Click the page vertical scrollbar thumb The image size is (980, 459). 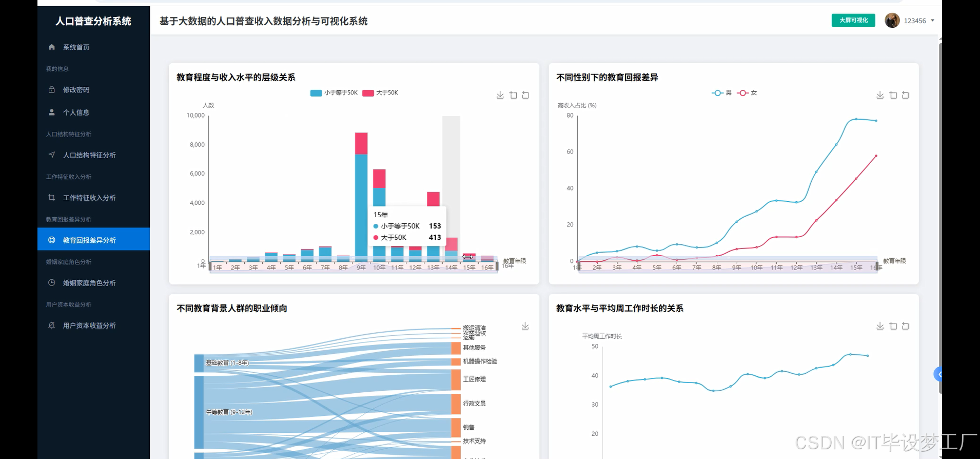[x=940, y=218]
